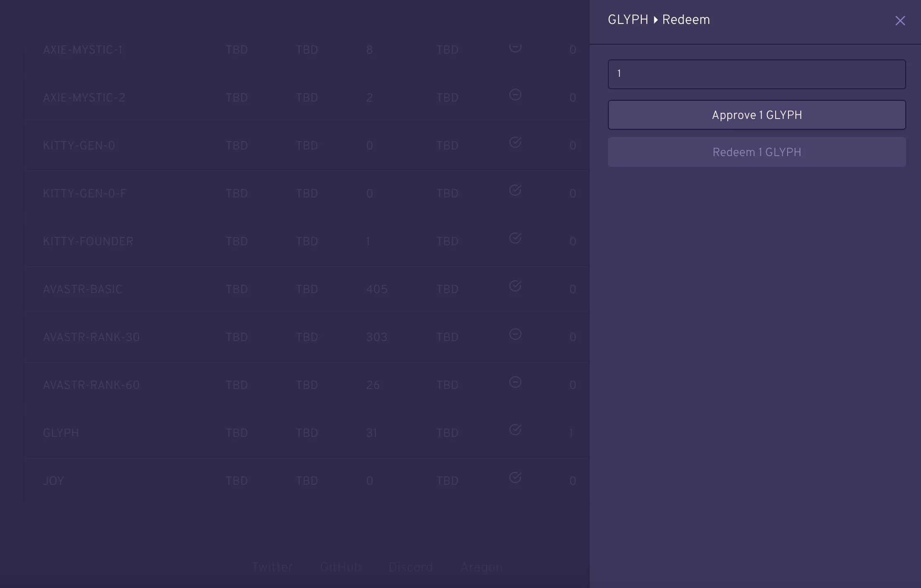This screenshot has height=588, width=921.
Task: Select the AVASTR-BASIC row name
Action: tap(83, 289)
